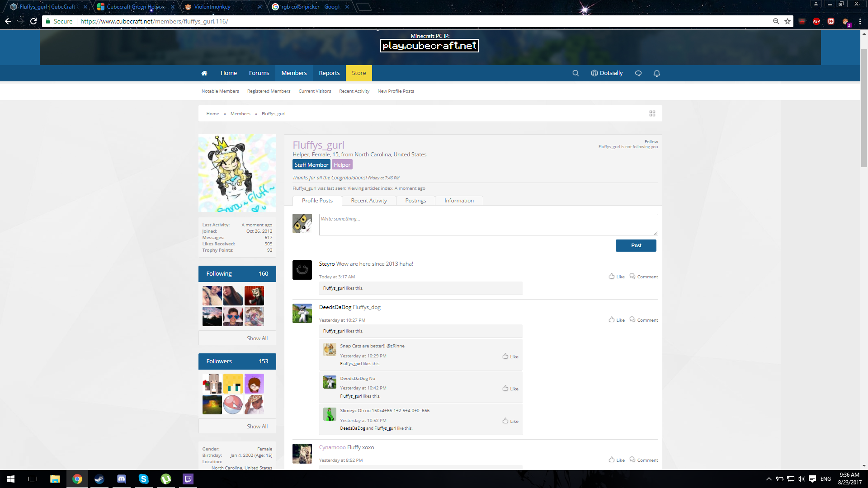Open the Forums nav item
This screenshot has width=868, height=488.
259,73
